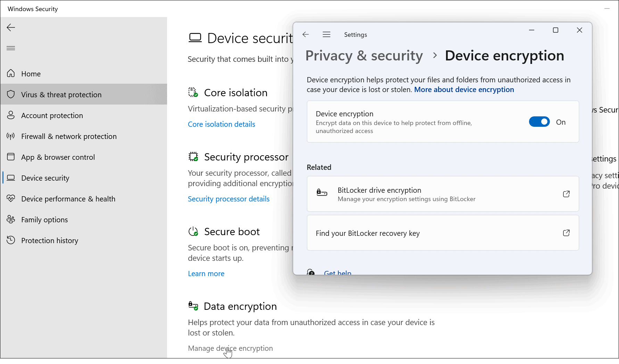
Task: Click the Device security laptop icon in sidebar
Action: [x=11, y=177]
